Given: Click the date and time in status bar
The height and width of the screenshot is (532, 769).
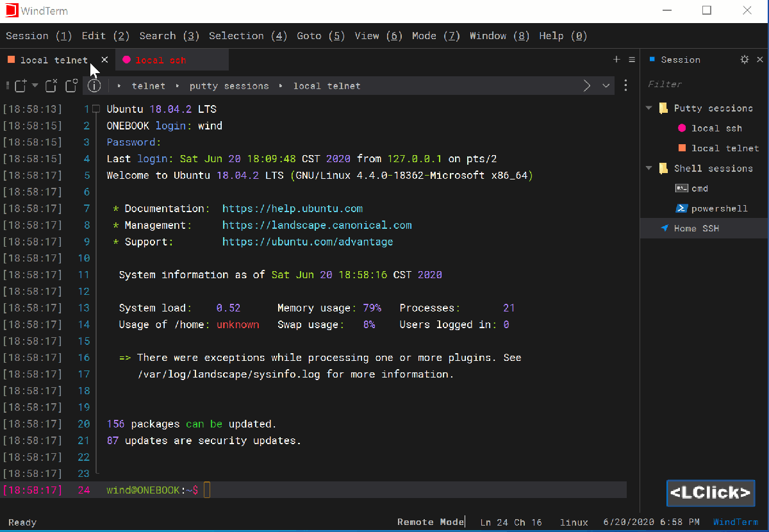Looking at the screenshot, I should (x=651, y=522).
